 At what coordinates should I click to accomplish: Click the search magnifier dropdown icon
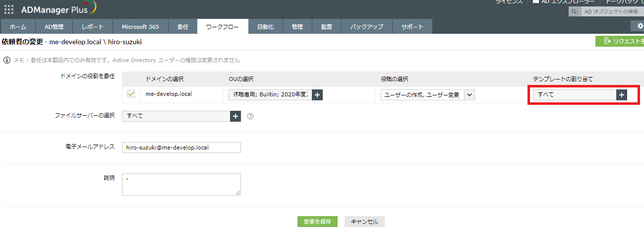575,11
